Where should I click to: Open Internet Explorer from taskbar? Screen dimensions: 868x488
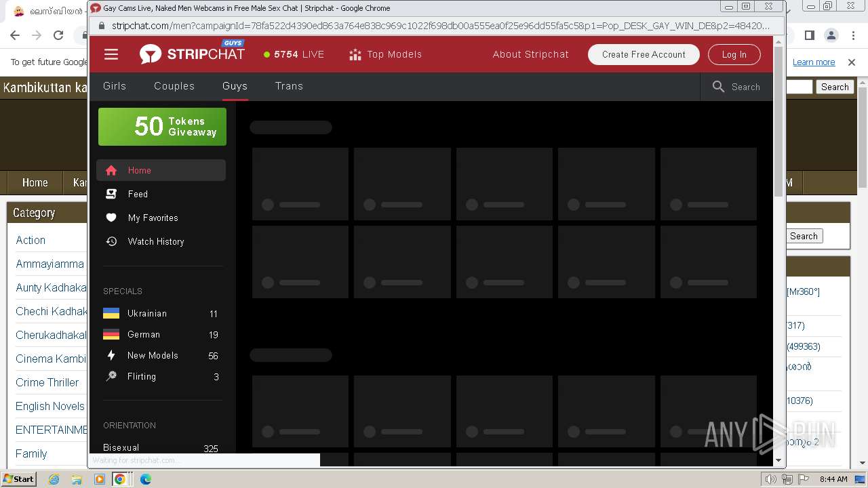[x=54, y=479]
